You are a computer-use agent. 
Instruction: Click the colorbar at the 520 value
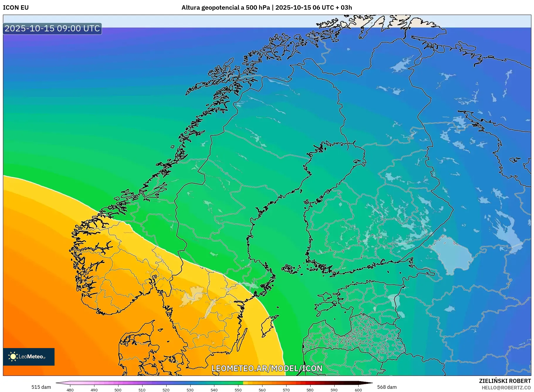coord(166,383)
